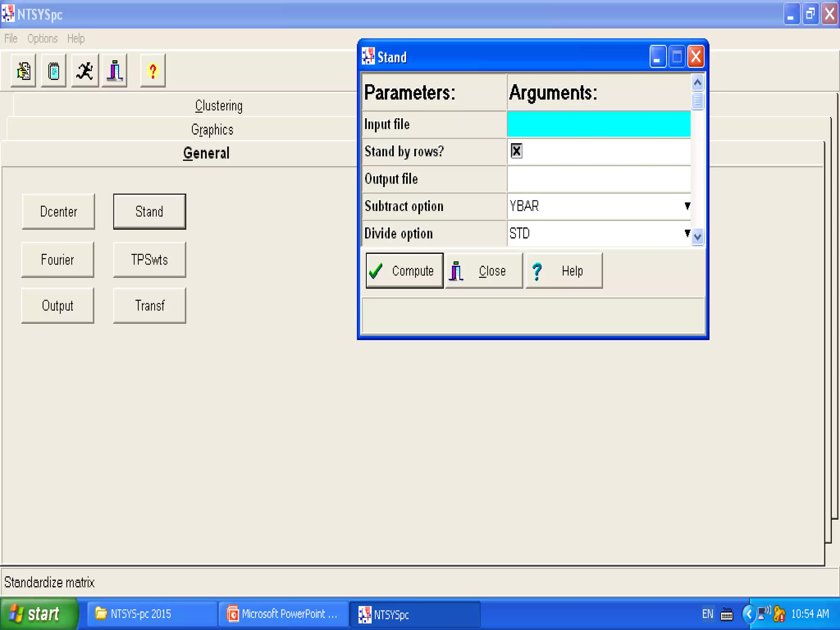Expand the Subtract option dropdown
840x630 pixels.
(x=687, y=206)
